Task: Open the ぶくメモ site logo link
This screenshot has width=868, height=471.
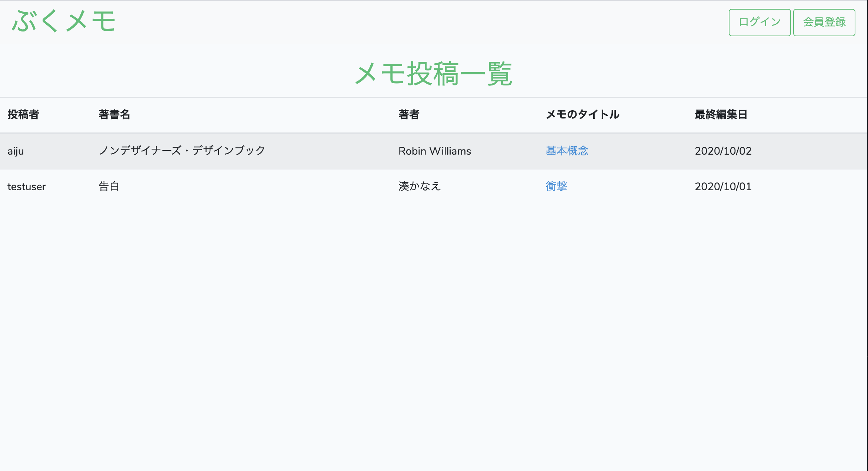Action: pos(64,21)
